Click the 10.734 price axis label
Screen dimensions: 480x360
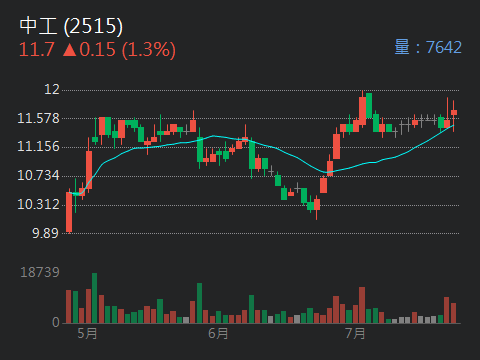click(x=38, y=175)
